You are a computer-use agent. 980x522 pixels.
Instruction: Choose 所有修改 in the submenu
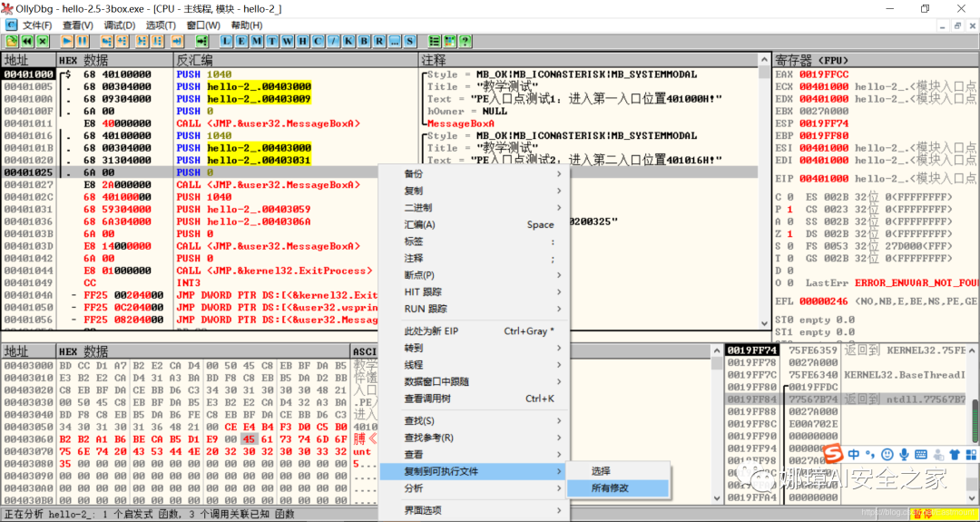click(x=618, y=488)
